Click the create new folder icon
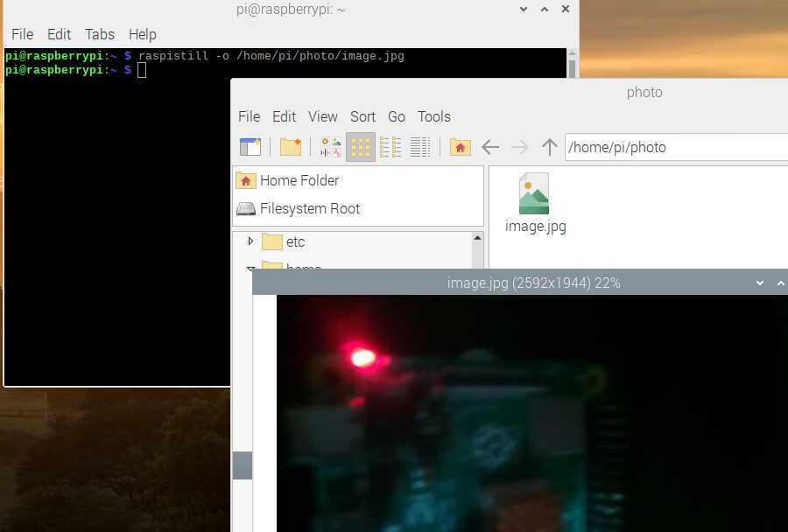The image size is (788, 532). (x=291, y=147)
